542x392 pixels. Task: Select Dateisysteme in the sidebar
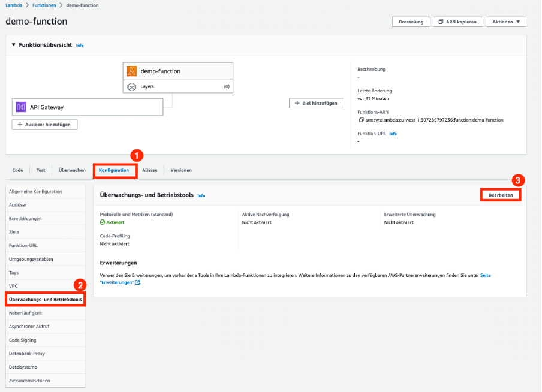tap(46, 367)
